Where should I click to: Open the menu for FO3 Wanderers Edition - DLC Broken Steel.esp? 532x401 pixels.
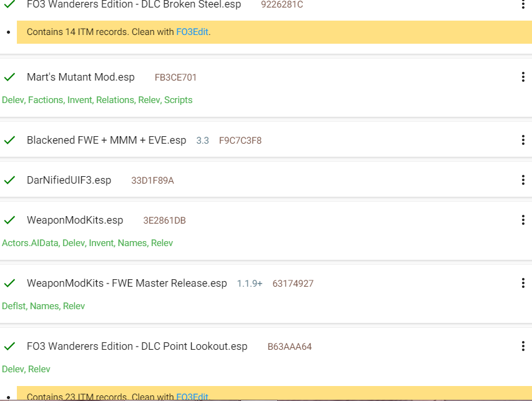[x=523, y=4]
